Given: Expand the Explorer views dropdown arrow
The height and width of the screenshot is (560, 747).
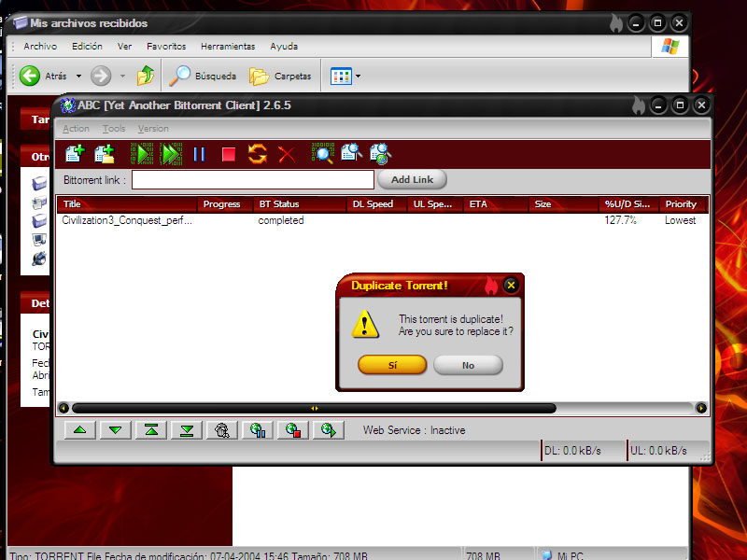Looking at the screenshot, I should tap(358, 76).
